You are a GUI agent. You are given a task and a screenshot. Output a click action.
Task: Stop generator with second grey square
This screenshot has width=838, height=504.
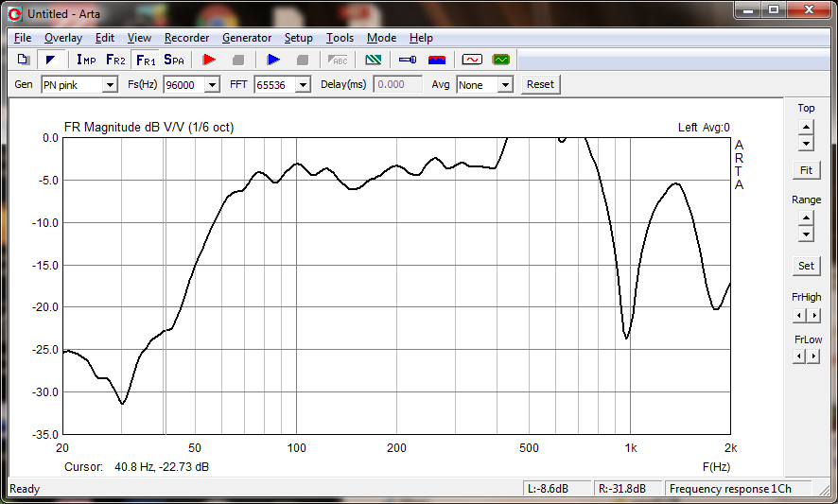click(x=303, y=60)
